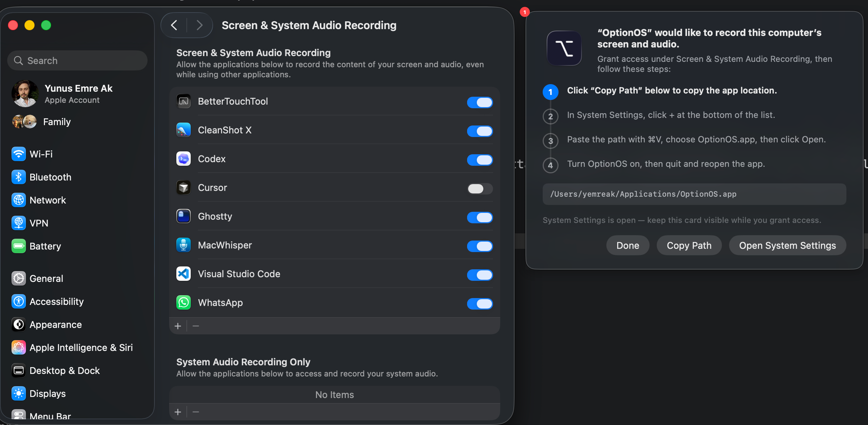Viewport: 868px width, 425px height.
Task: Disable BetterTouchTool screen recording toggle
Action: tap(480, 102)
